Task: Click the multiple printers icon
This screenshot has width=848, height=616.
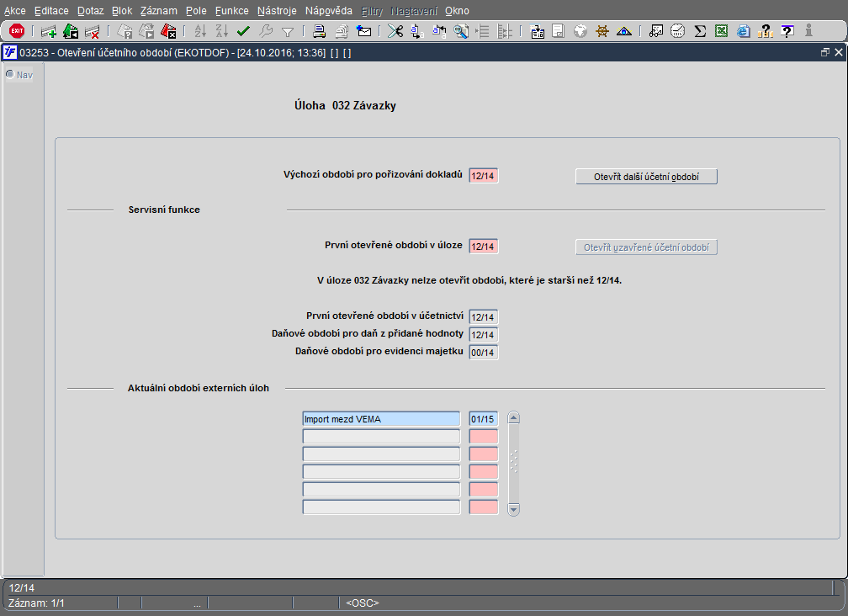Action: click(342, 31)
